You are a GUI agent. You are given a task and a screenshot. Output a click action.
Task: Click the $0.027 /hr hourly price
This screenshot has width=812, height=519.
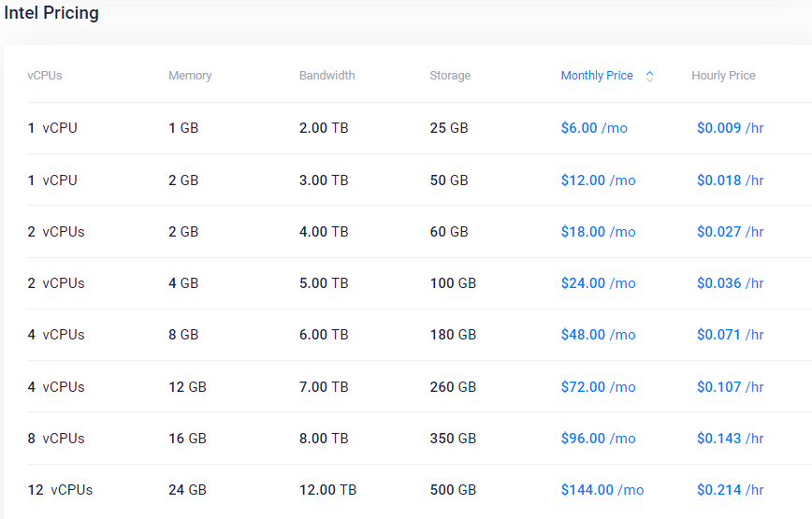pyautogui.click(x=731, y=231)
